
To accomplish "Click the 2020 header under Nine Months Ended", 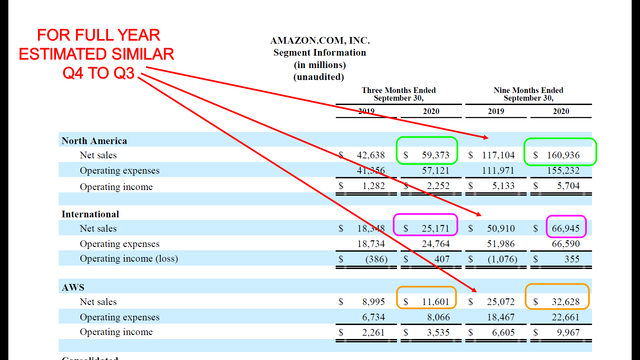I will [561, 111].
